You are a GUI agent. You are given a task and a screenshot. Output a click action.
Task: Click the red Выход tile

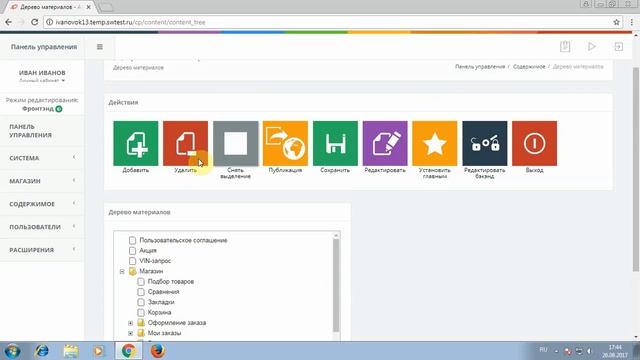[x=534, y=143]
